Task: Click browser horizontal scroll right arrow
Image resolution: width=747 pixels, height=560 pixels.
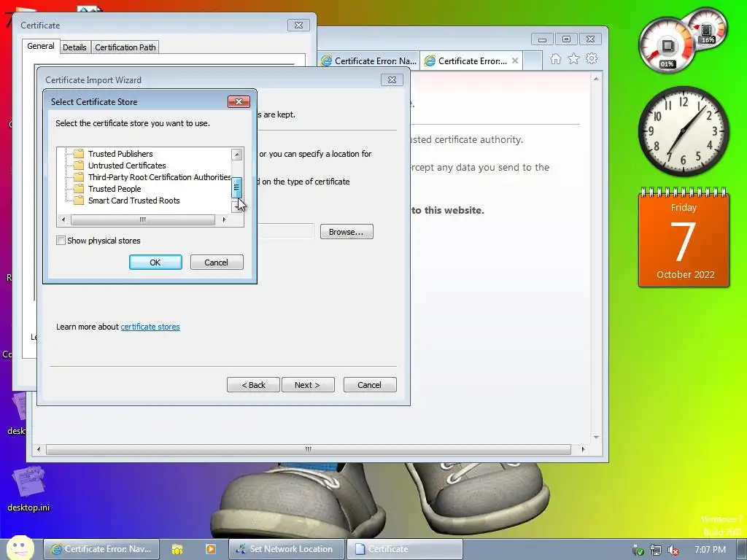Action: click(x=583, y=449)
